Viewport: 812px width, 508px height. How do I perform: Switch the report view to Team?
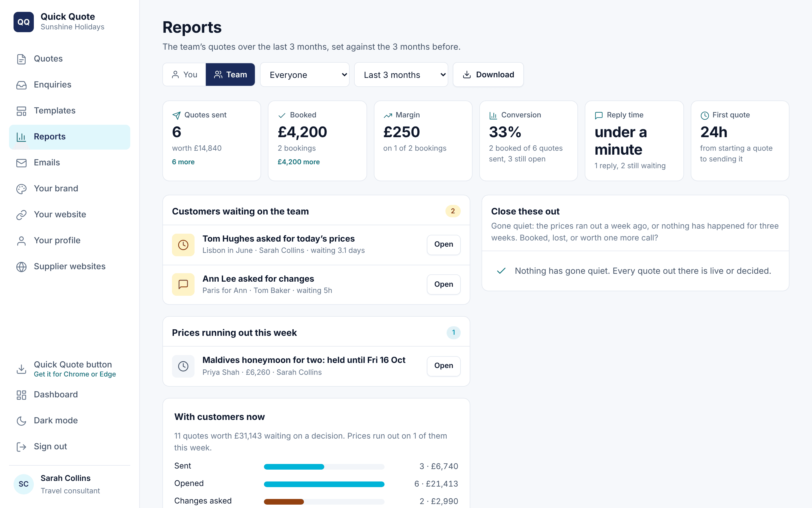tap(230, 75)
